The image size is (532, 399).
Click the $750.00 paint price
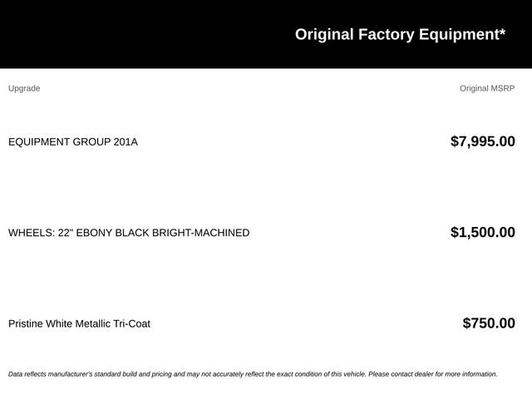tap(489, 323)
